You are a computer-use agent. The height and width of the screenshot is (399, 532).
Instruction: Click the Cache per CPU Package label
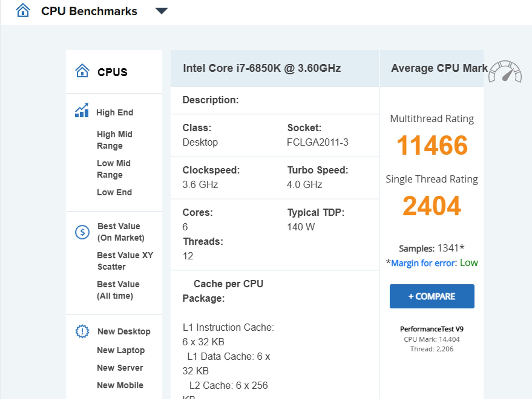click(223, 291)
